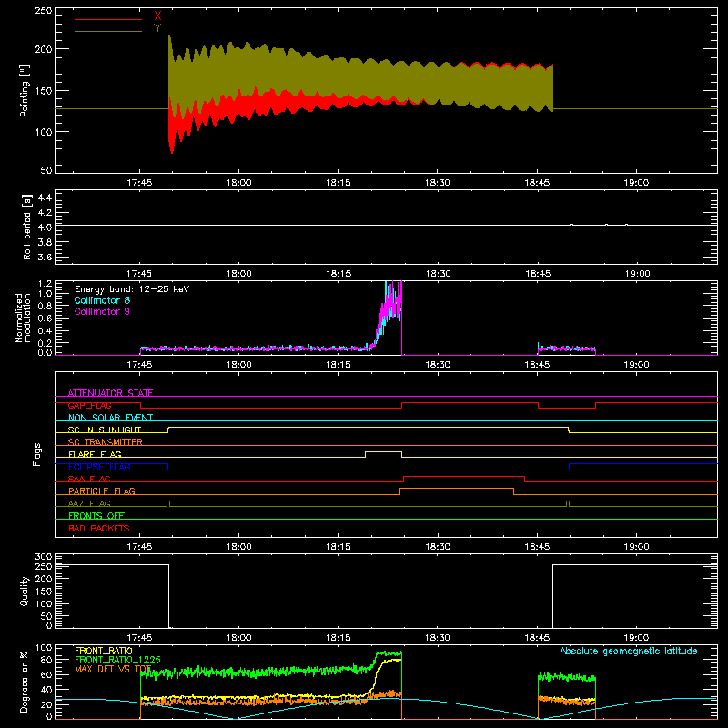The height and width of the screenshot is (728, 728).
Task: Click the 250 tick on the Pointing axis
Action: tap(44, 11)
